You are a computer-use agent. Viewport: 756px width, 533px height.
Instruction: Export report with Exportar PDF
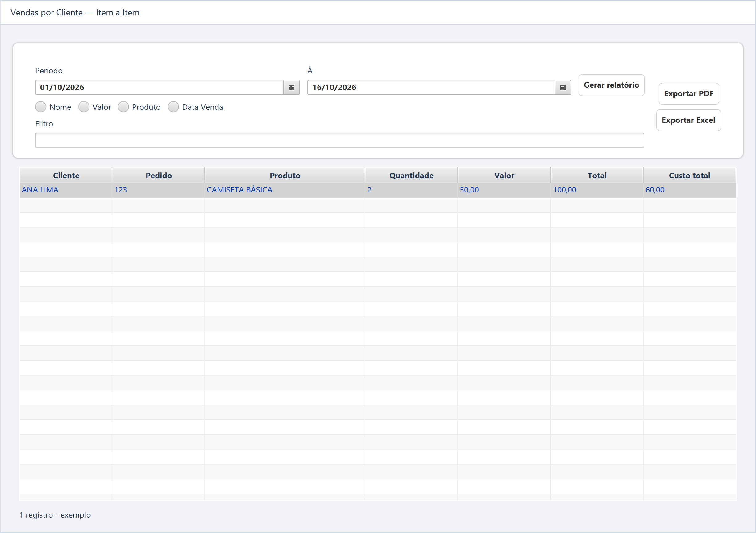(689, 93)
